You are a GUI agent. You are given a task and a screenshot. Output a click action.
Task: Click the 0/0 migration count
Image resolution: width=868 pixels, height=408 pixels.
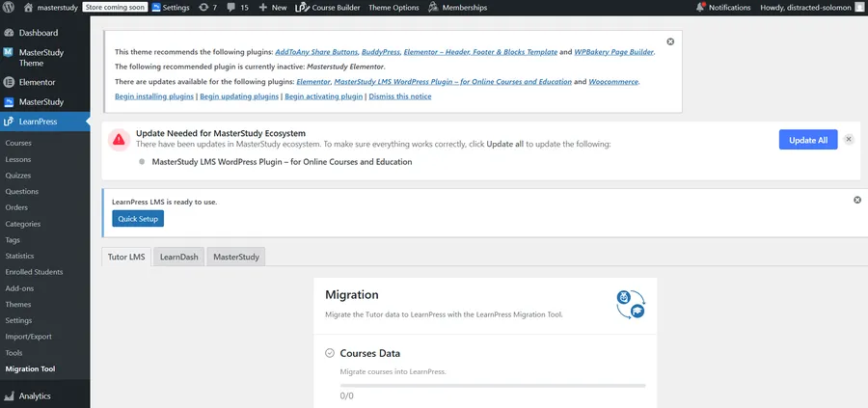346,395
